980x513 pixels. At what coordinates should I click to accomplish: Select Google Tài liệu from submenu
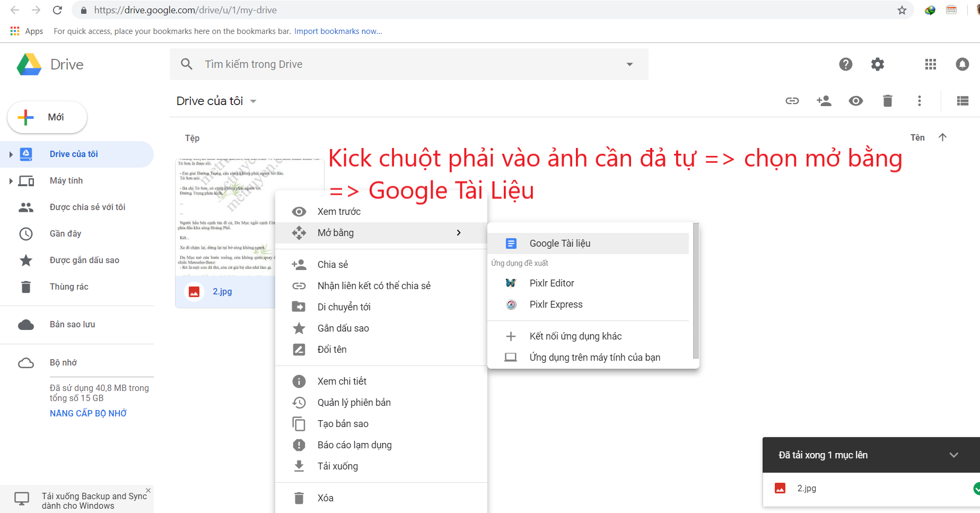[x=559, y=244]
